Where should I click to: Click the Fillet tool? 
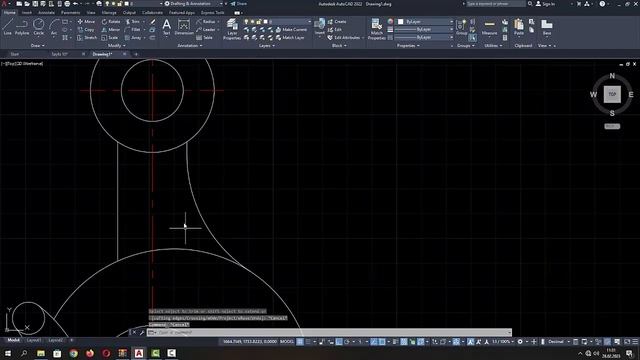133,29
